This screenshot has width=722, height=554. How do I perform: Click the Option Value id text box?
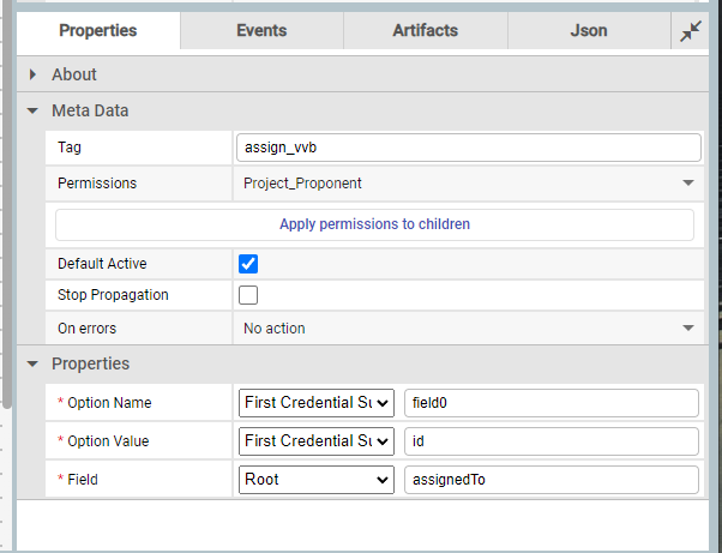tap(551, 441)
